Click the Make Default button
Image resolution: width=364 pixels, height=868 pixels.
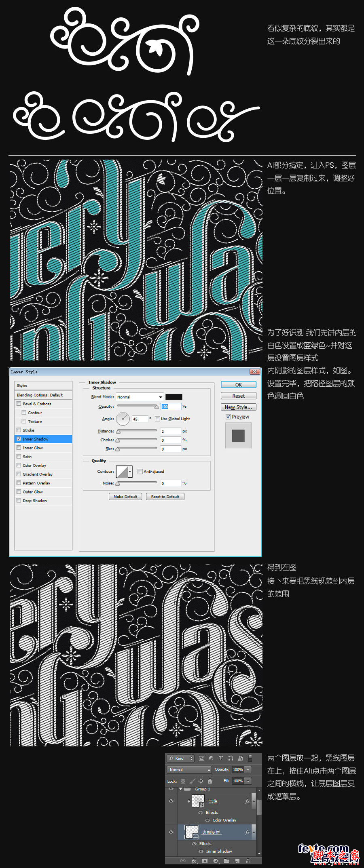pos(125,497)
